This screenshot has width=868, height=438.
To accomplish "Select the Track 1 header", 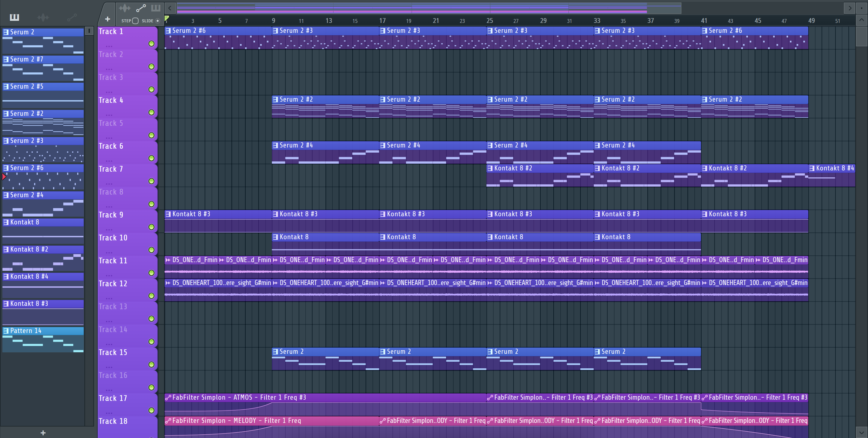I will tap(128, 38).
